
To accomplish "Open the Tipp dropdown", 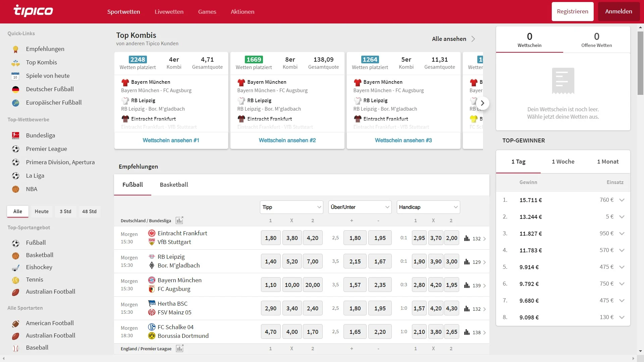I will (291, 207).
